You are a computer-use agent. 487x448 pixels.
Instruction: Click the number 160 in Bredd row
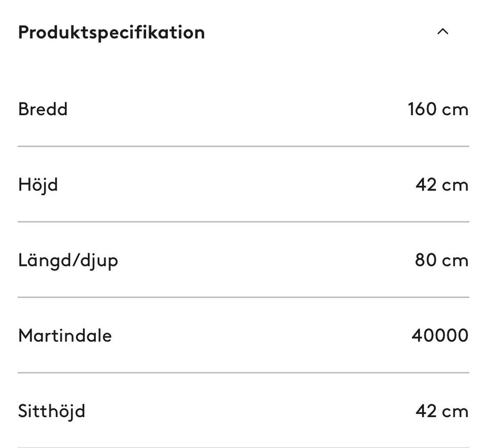click(422, 109)
